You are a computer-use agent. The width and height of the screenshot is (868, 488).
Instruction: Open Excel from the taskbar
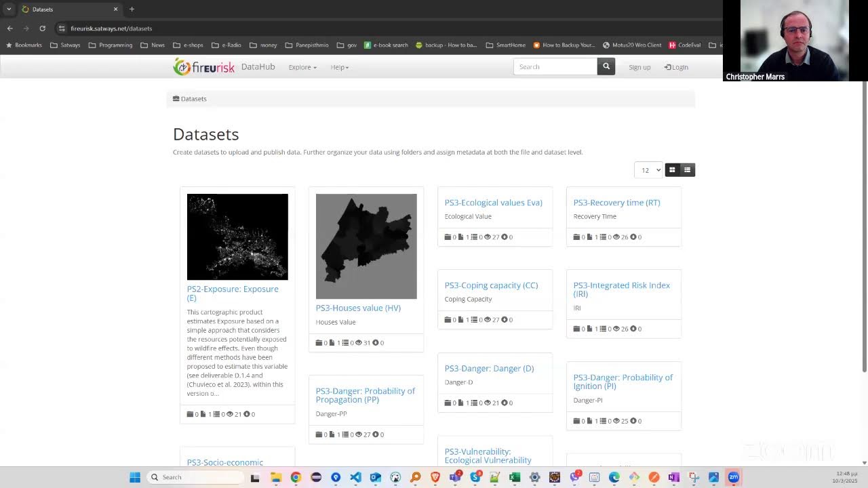pos(515,477)
